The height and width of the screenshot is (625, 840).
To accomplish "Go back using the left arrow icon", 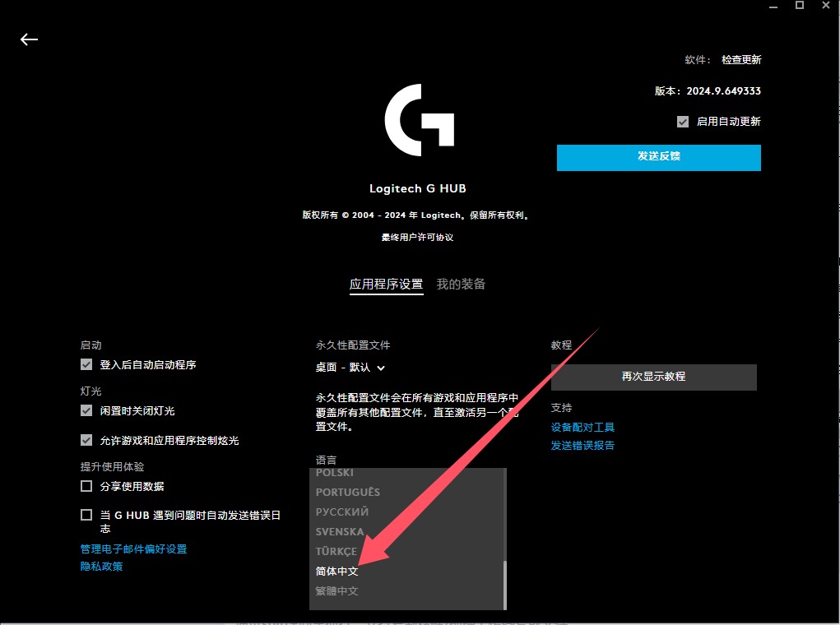I will pyautogui.click(x=29, y=39).
